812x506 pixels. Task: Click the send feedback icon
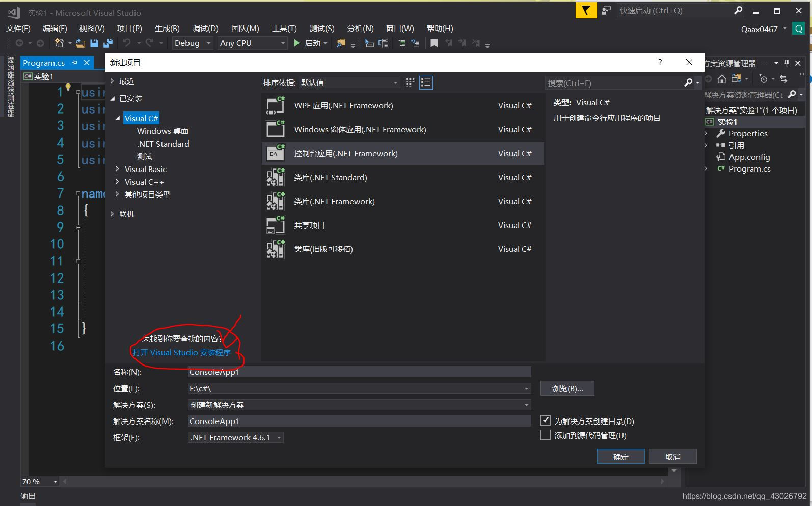pos(606,10)
